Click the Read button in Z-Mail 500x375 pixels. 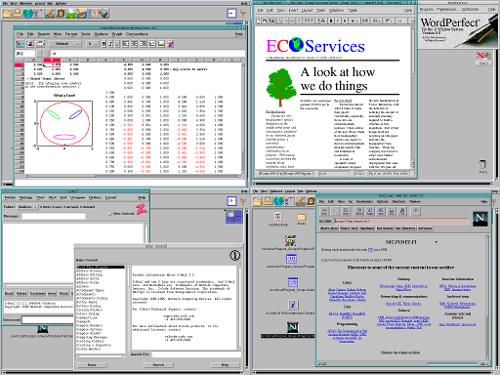pyautogui.click(x=9, y=293)
